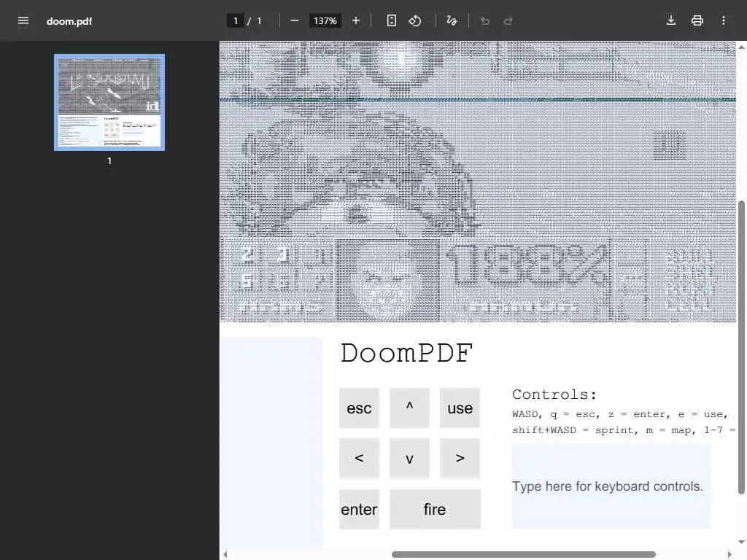Rotate the document counterclockwise
The image size is (747, 560).
point(414,20)
